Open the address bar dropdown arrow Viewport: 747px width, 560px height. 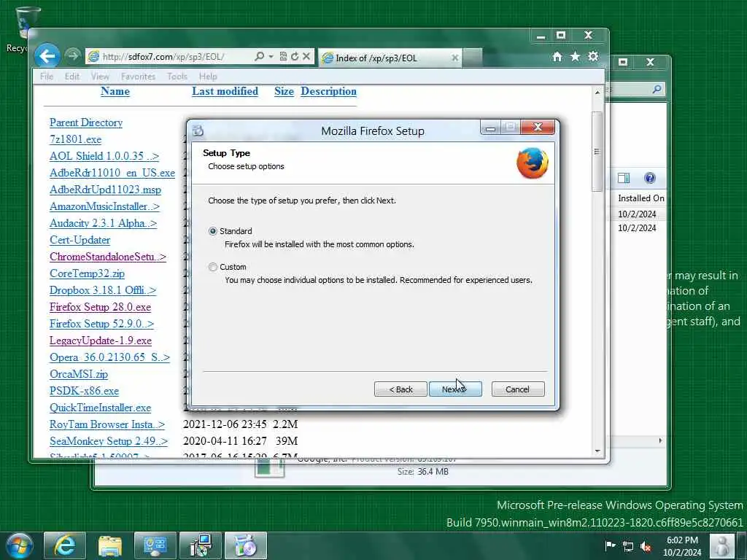coord(271,57)
